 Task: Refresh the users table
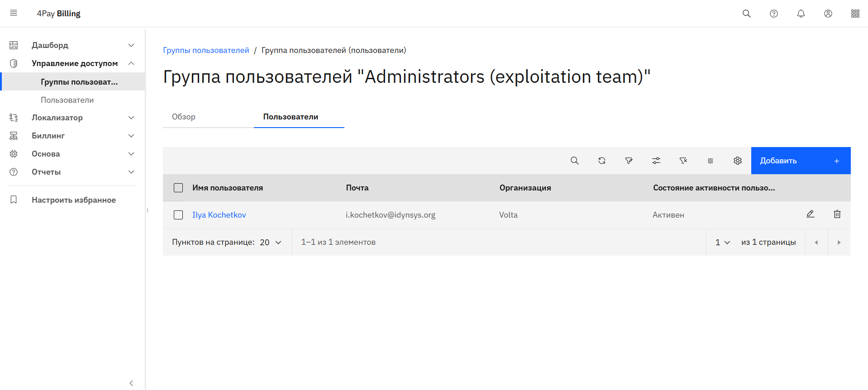[601, 161]
